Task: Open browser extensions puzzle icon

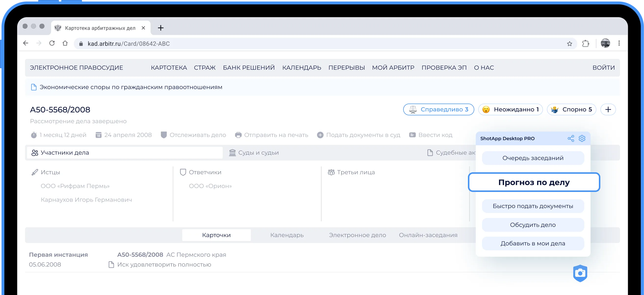Action: point(585,44)
